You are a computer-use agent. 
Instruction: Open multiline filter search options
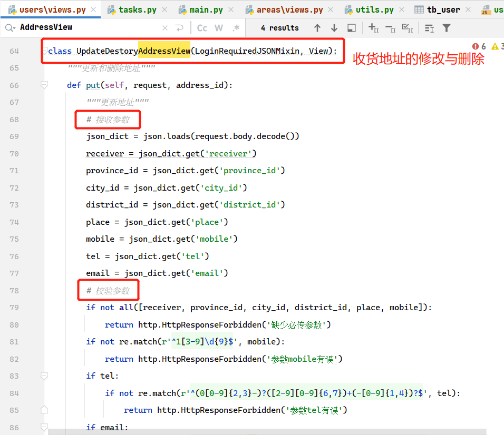click(x=429, y=28)
